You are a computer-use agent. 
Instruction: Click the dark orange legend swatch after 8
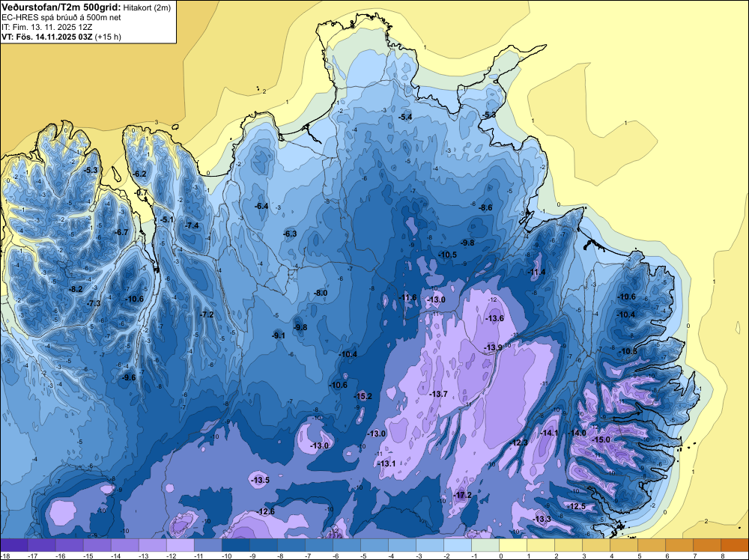[735, 545]
